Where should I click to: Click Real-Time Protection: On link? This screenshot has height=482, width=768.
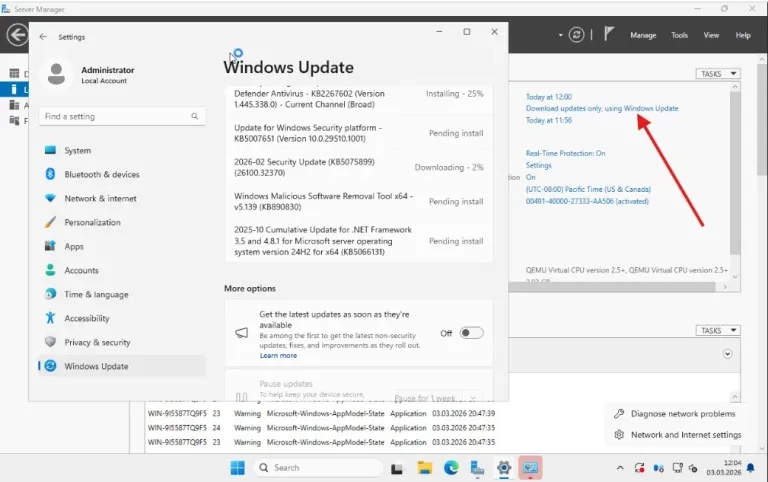(566, 153)
